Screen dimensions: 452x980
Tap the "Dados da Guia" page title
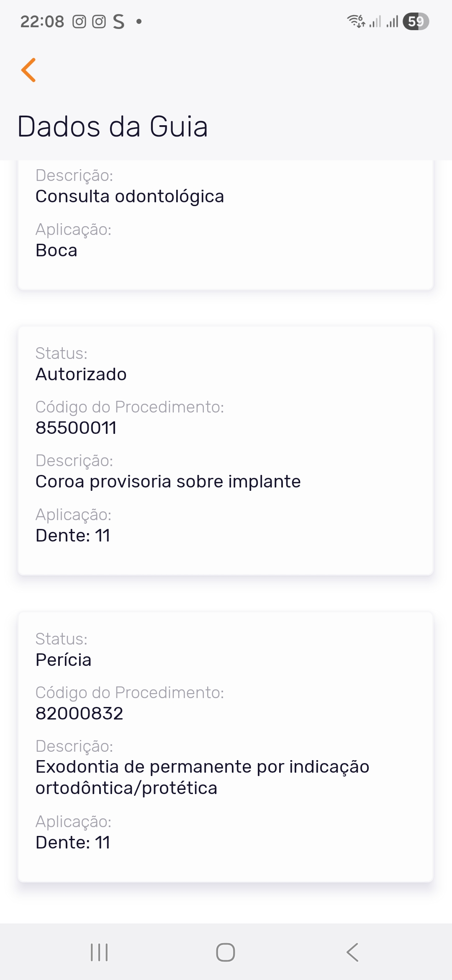113,126
